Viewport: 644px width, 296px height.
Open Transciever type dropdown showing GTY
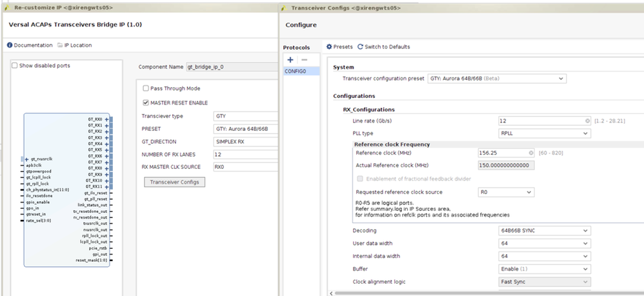(246, 116)
